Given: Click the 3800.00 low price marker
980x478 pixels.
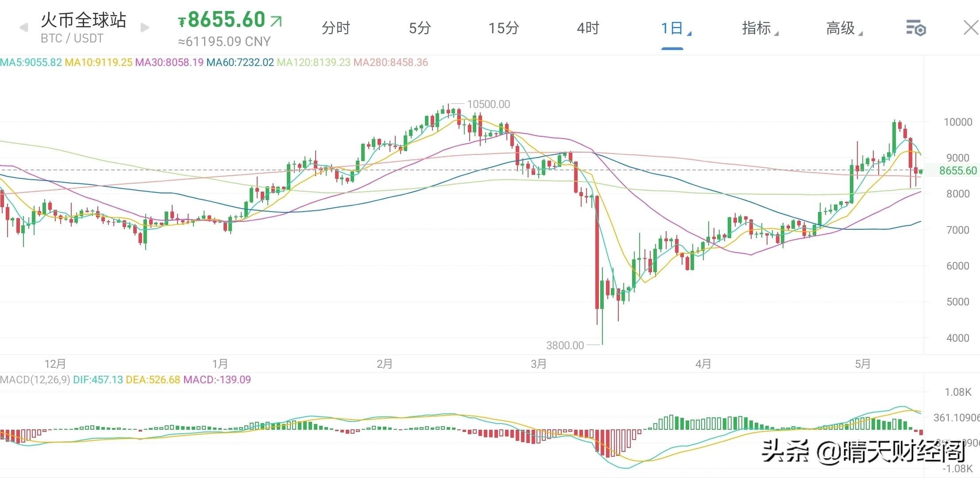Looking at the screenshot, I should 565,346.
